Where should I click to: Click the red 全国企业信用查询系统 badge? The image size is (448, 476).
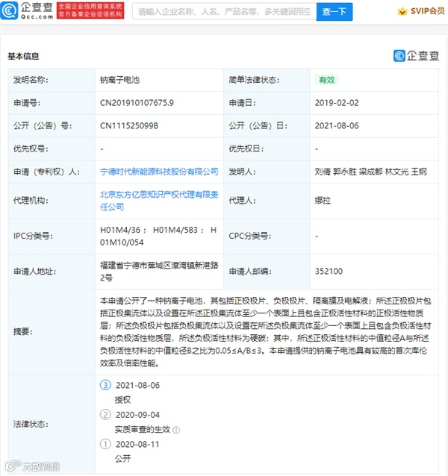(x=90, y=10)
